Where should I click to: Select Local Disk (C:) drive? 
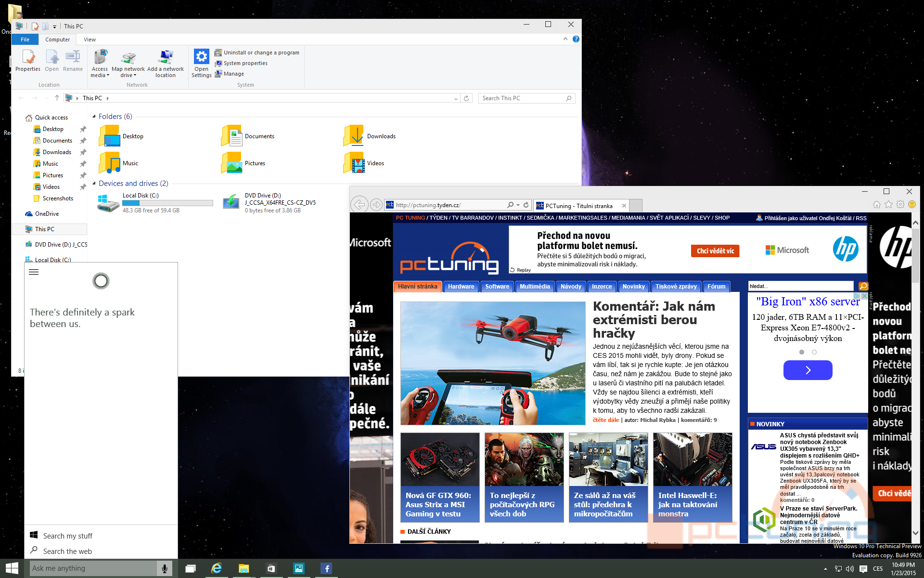tap(155, 203)
